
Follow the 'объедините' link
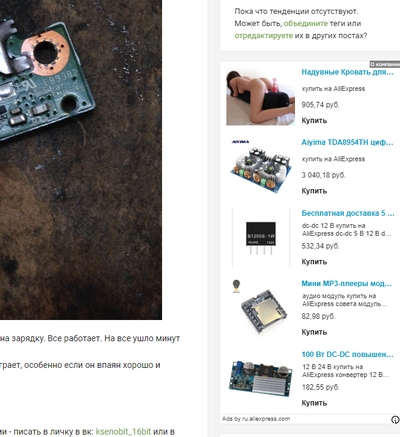click(306, 24)
